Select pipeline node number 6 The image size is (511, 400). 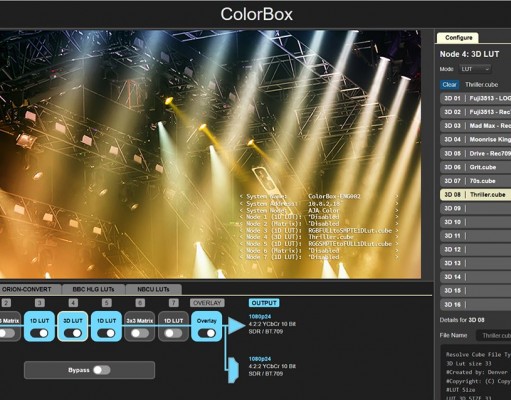tap(140, 303)
